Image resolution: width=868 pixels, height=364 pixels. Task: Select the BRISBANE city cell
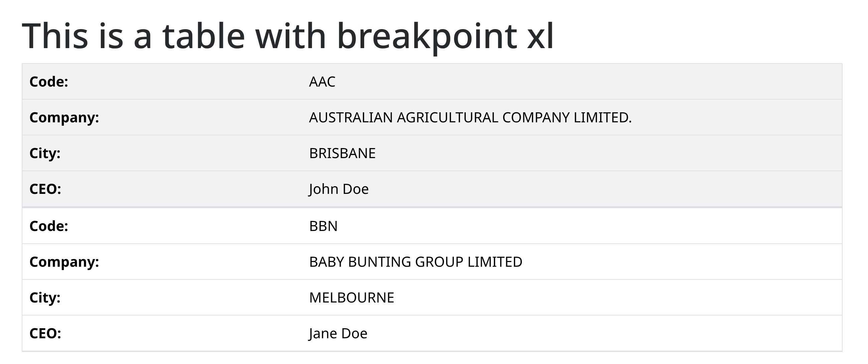(x=342, y=153)
